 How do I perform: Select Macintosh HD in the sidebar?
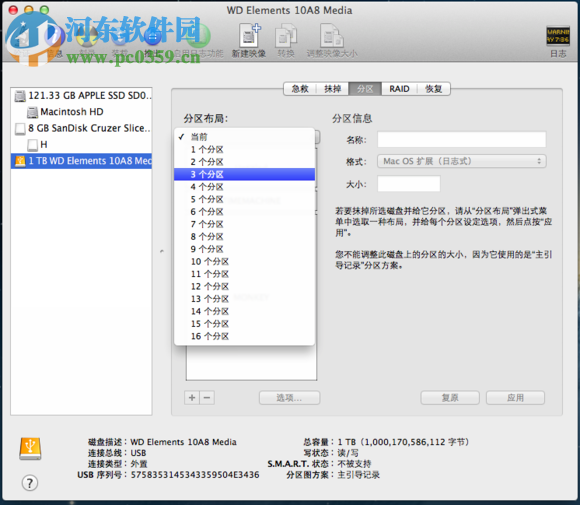[81, 112]
